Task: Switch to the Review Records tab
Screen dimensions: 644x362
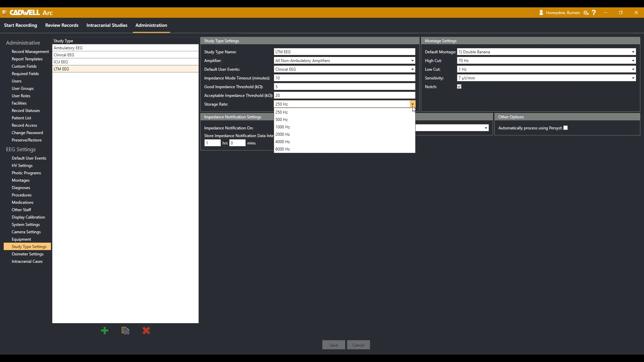Action: tap(62, 25)
